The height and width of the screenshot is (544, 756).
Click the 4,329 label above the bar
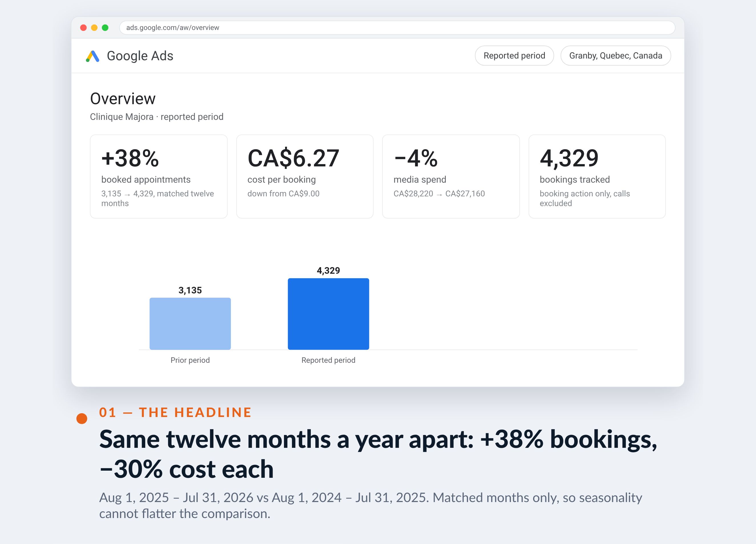pyautogui.click(x=328, y=270)
